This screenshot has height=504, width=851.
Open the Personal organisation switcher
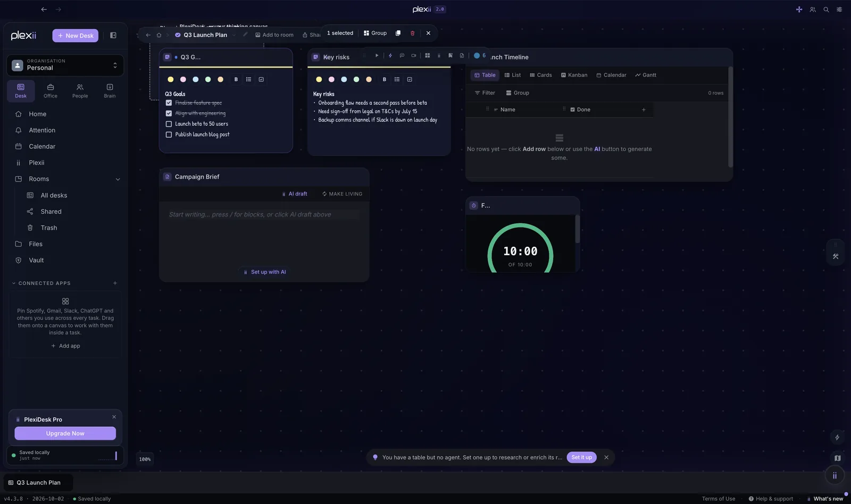point(65,65)
